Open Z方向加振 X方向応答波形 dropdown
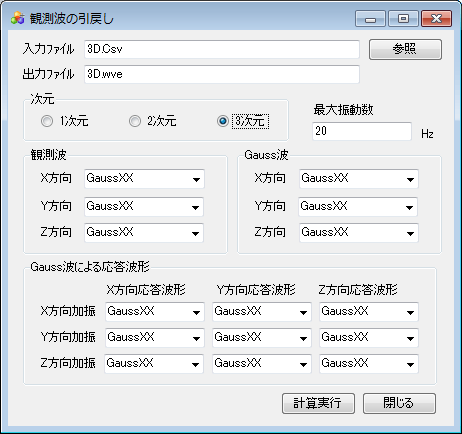The width and height of the screenshot is (462, 434). coord(154,364)
